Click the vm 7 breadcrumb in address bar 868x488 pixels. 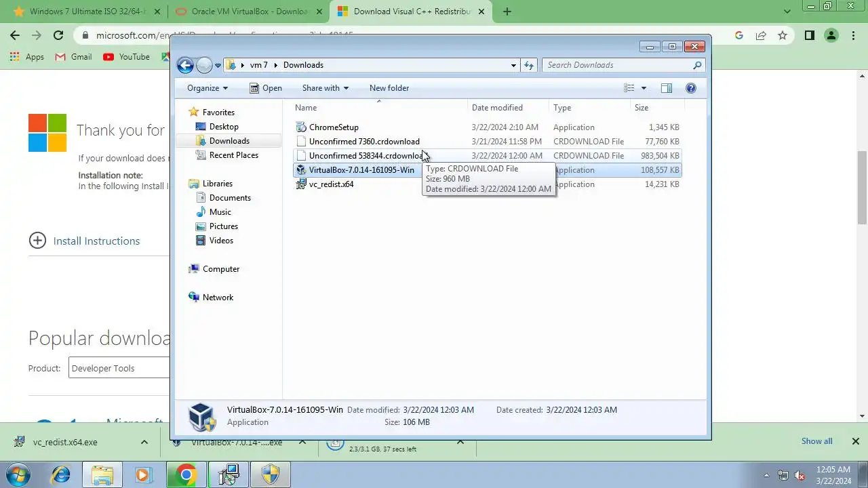tap(258, 65)
